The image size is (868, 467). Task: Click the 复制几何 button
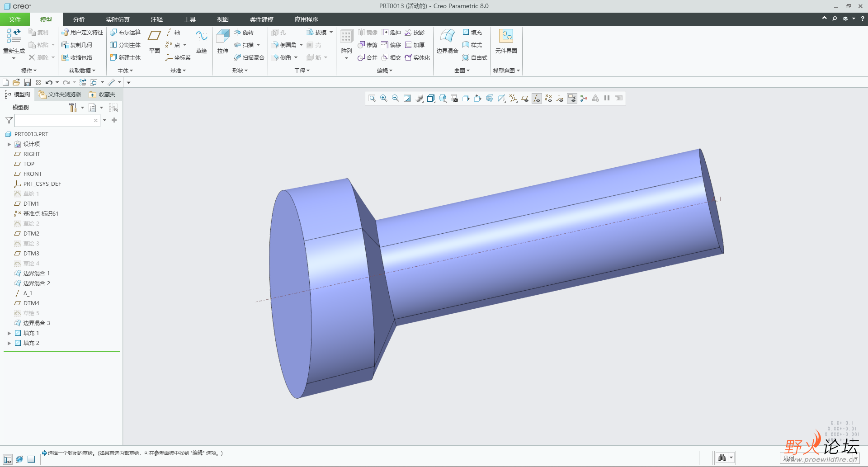pos(77,45)
